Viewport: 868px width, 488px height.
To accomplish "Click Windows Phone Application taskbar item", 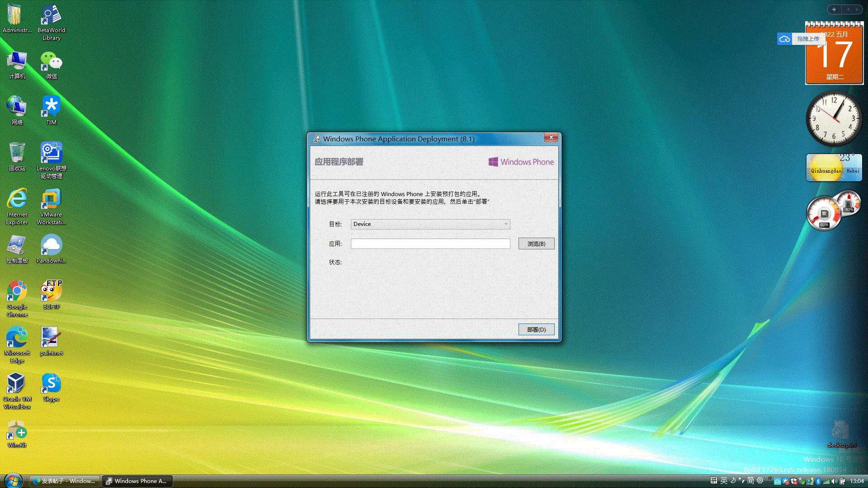I will 136,481.
